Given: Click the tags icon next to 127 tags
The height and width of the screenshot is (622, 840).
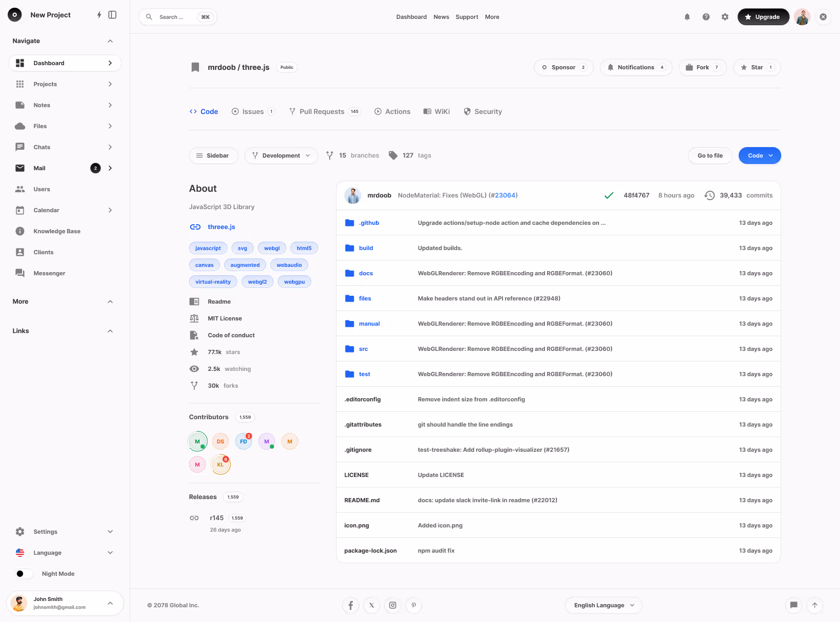Looking at the screenshot, I should tap(393, 155).
